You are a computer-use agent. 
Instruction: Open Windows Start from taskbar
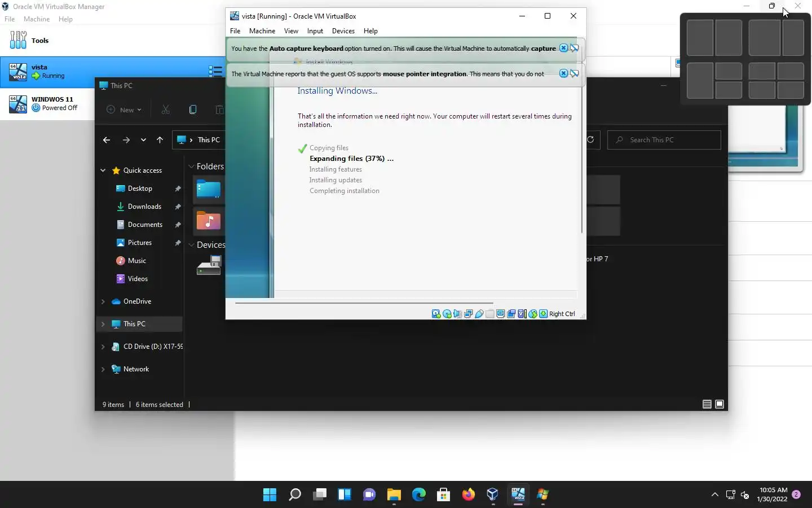[270, 494]
